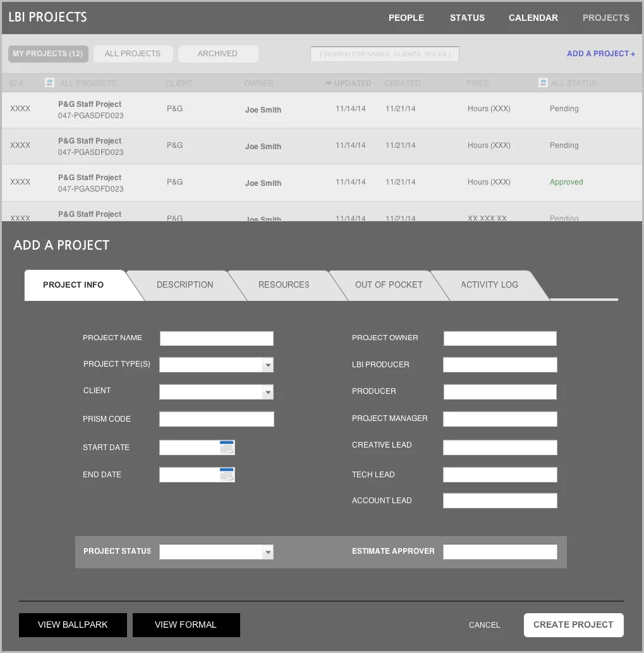Click the Tech Lead input field
Image resolution: width=644 pixels, height=653 pixels.
[500, 474]
